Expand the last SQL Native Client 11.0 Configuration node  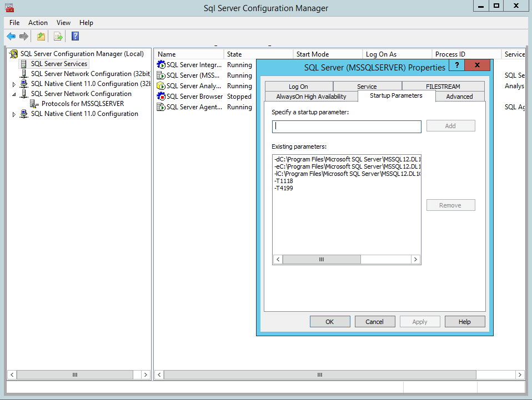pos(14,114)
